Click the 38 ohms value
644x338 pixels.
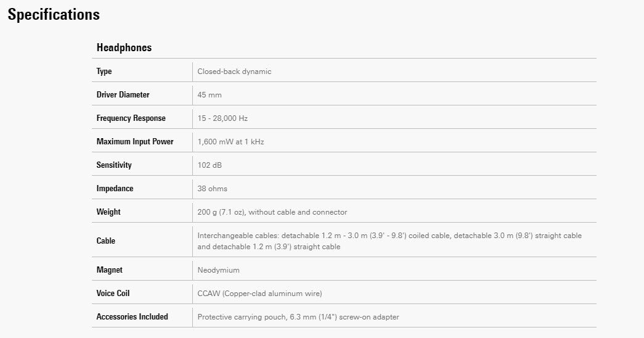(212, 189)
